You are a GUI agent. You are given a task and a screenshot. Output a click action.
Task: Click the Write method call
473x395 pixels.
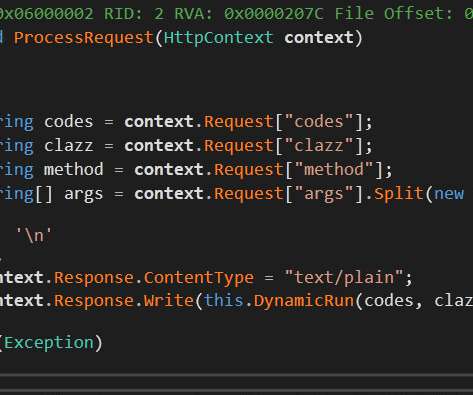tap(169, 301)
